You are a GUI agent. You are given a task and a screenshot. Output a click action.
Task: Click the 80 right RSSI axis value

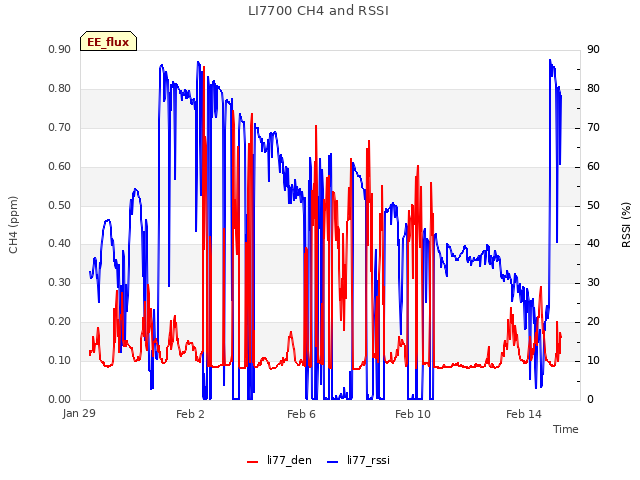(x=593, y=89)
